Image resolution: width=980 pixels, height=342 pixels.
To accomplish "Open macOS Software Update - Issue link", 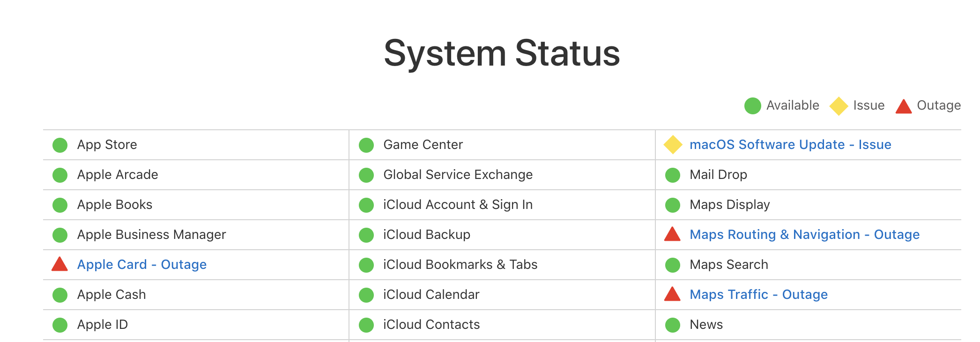I will coord(790,145).
